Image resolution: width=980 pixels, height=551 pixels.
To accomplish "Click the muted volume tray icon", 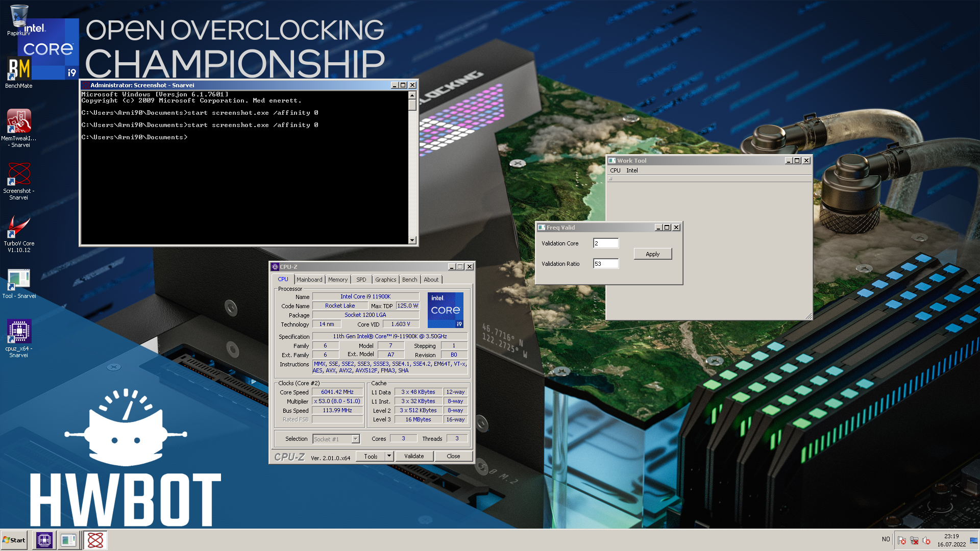I will pos(926,540).
